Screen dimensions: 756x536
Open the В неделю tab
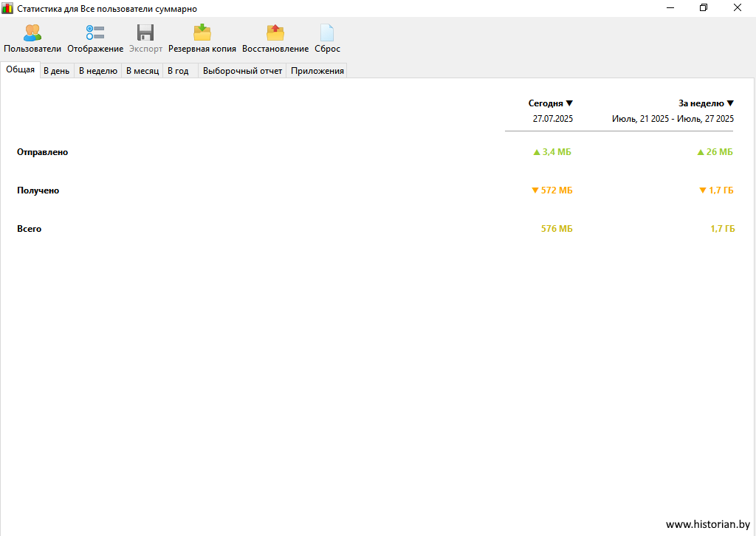(x=97, y=71)
